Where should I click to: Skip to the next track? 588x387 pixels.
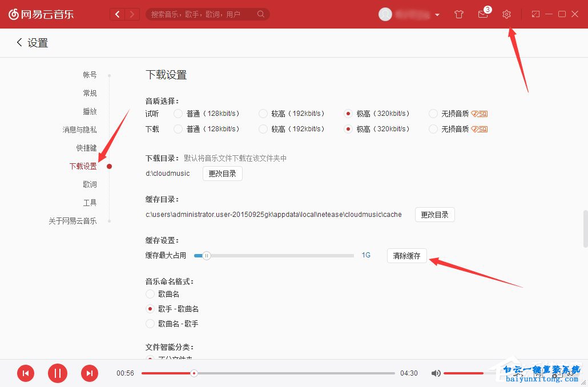click(x=89, y=373)
